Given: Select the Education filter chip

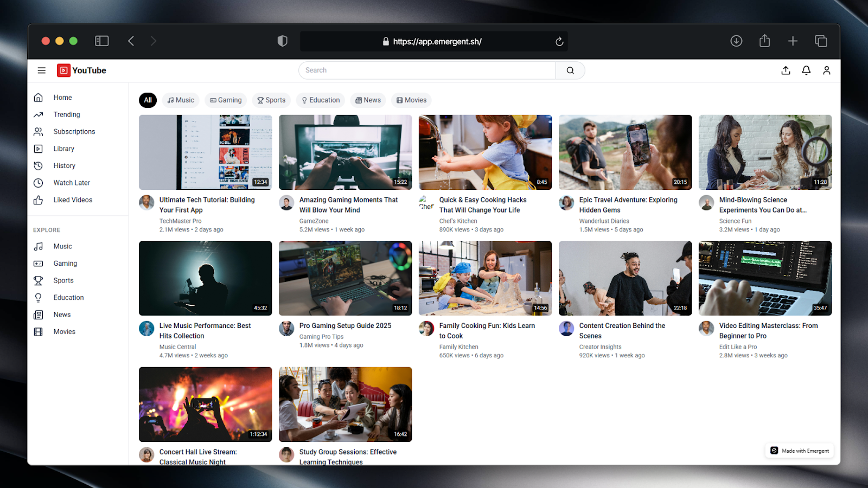Looking at the screenshot, I should coord(321,100).
